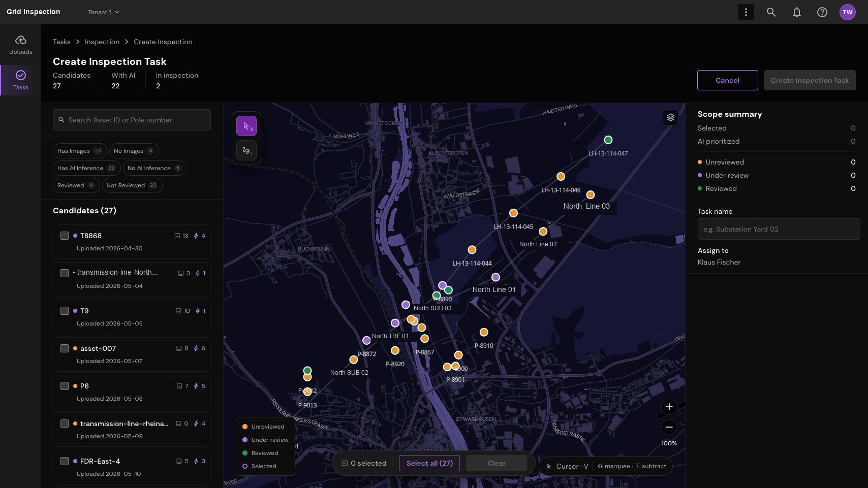Viewport: 868px width, 488px height.
Task: Toggle the No AI Inference filter chip
Action: tap(154, 168)
